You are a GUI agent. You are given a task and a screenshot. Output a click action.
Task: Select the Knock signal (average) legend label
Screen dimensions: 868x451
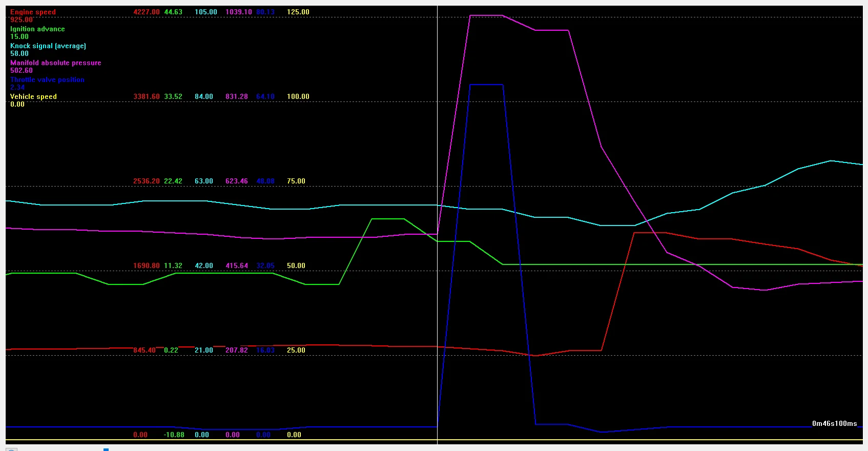(48, 46)
